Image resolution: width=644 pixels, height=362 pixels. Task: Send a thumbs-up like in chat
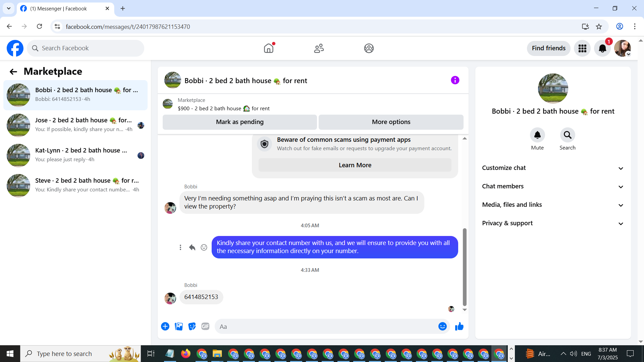click(x=459, y=326)
